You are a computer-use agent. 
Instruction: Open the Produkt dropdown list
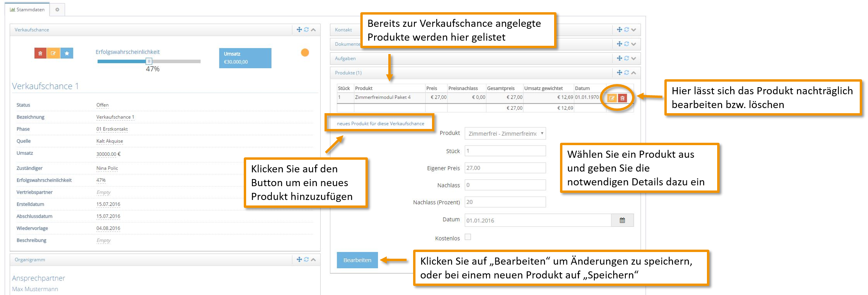(x=505, y=134)
